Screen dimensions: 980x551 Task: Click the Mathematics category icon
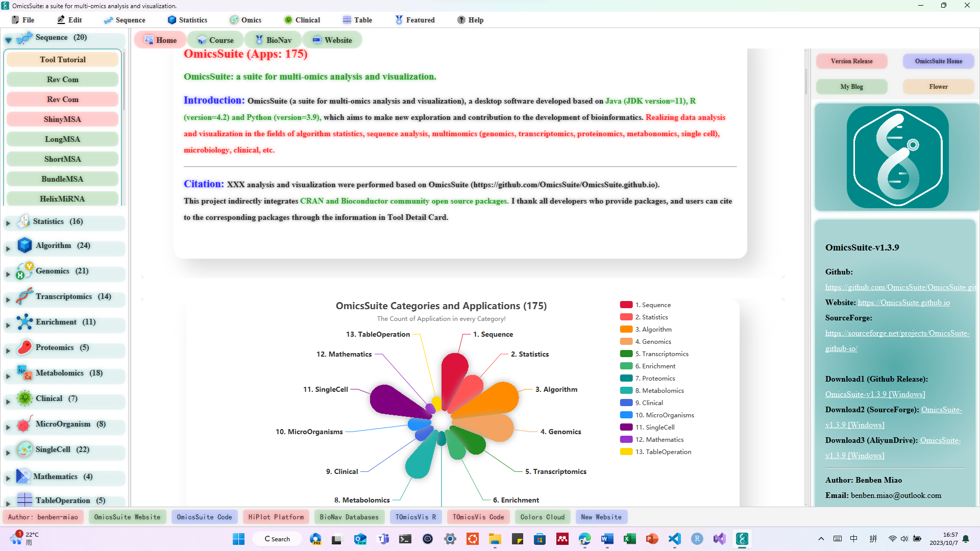pyautogui.click(x=22, y=476)
